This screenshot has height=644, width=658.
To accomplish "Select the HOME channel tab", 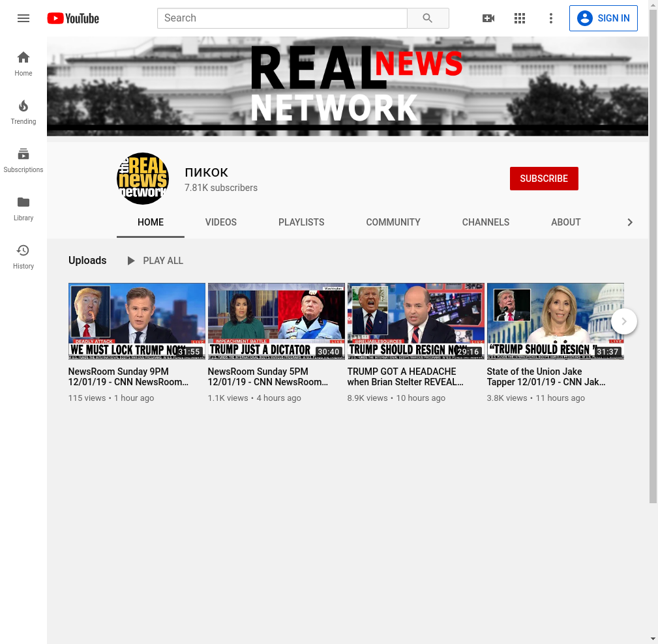I will pos(151,222).
